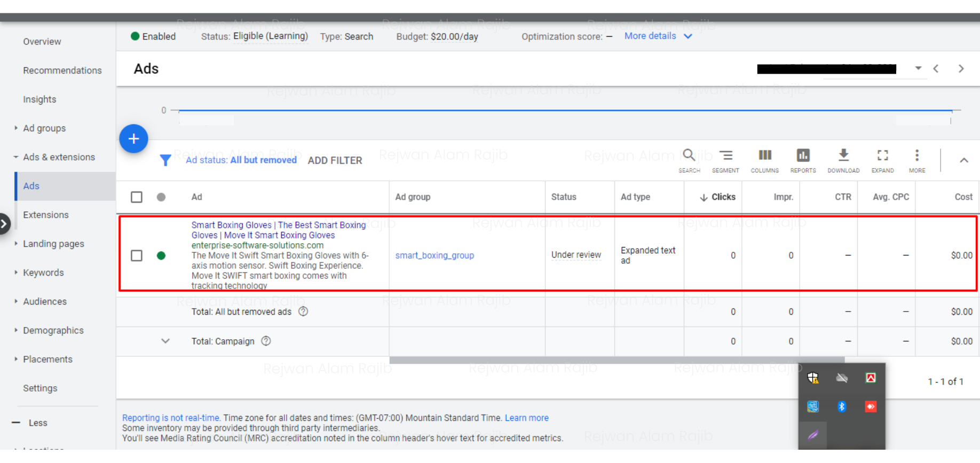Go to Keywords in the sidebar
This screenshot has height=463, width=980.
click(43, 273)
